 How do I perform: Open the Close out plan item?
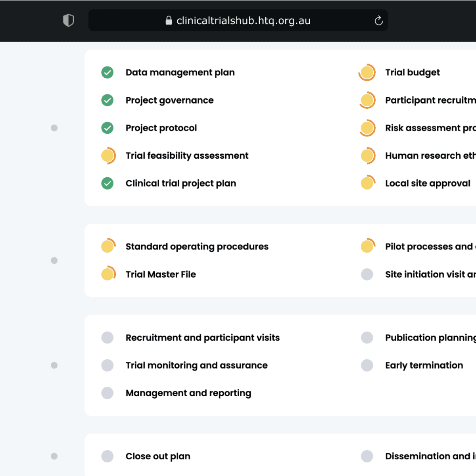coord(158,456)
